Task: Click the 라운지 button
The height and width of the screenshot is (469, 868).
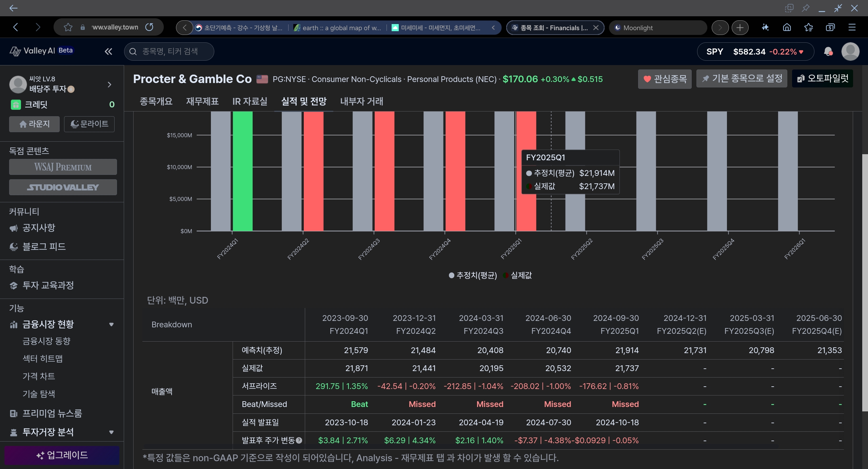Action: point(34,124)
